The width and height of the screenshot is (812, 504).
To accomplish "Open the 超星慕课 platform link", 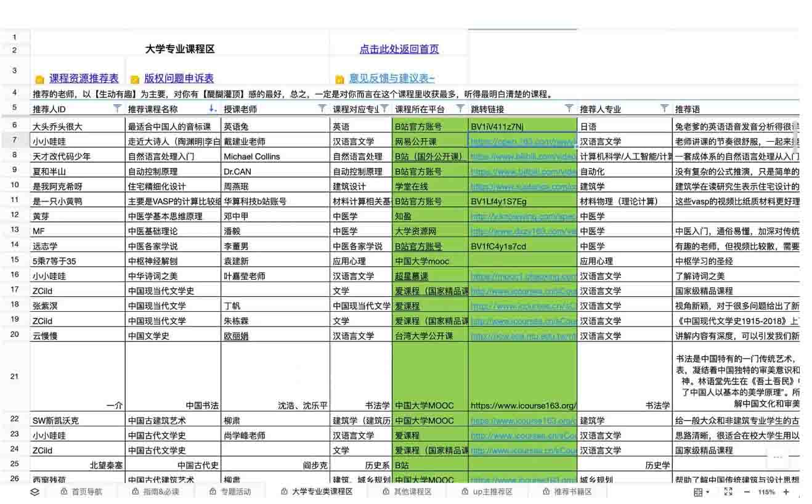I will (411, 276).
